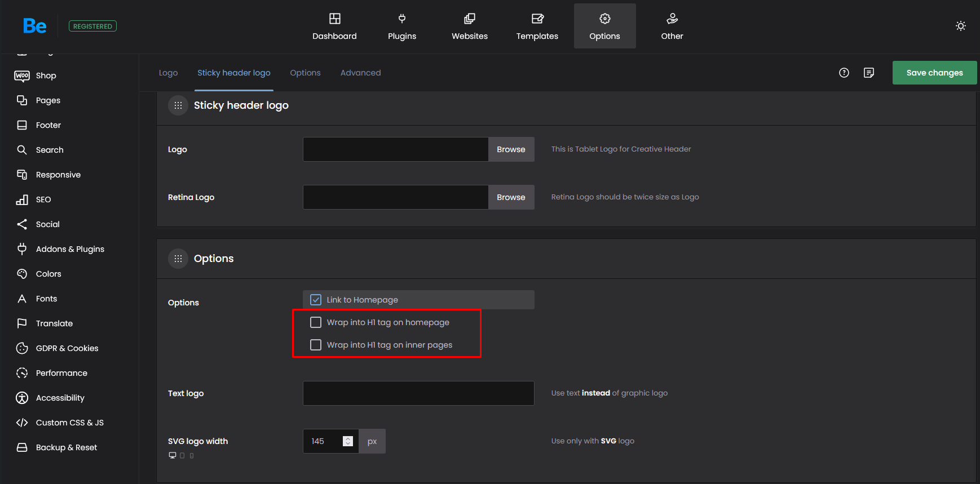Switch to the Logo tab
This screenshot has height=484, width=980.
(x=168, y=73)
